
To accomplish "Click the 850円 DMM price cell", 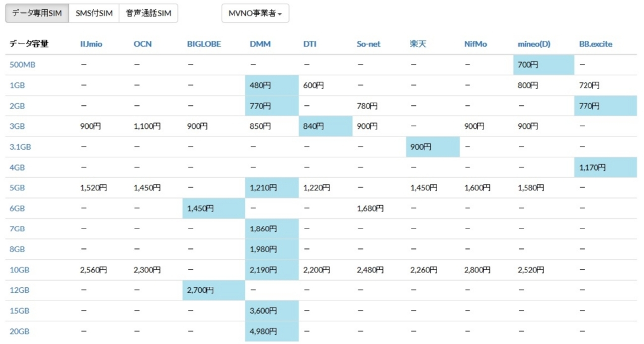I will coord(272,126).
